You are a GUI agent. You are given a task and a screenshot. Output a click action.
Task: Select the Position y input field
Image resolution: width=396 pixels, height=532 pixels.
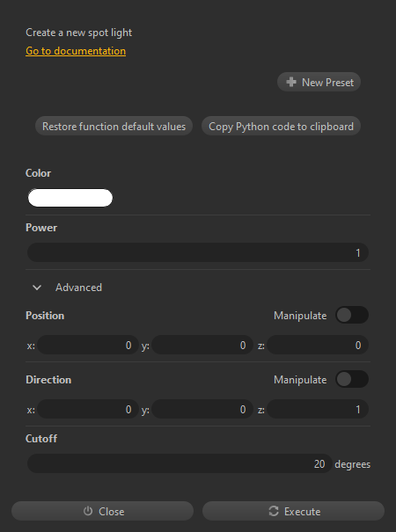point(202,345)
